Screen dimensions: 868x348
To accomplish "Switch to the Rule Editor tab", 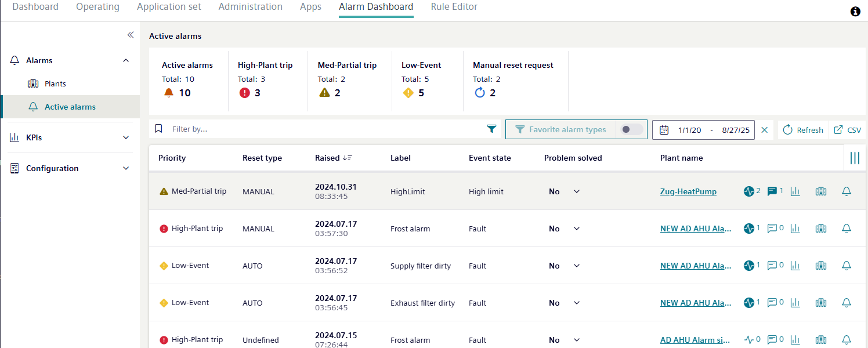I will pyautogui.click(x=454, y=7).
